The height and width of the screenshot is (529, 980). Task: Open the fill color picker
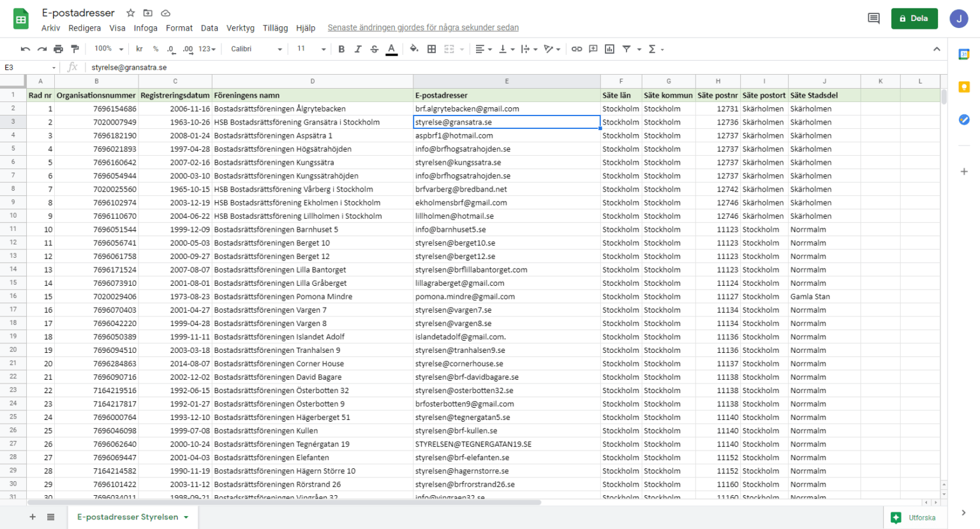click(414, 49)
